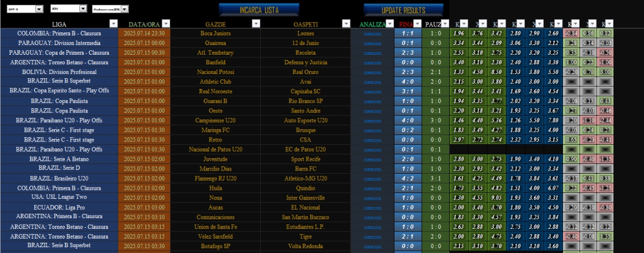This screenshot has width=644, height=253.
Task: Click the GAZDE column filter arrow
Action: coord(254,24)
